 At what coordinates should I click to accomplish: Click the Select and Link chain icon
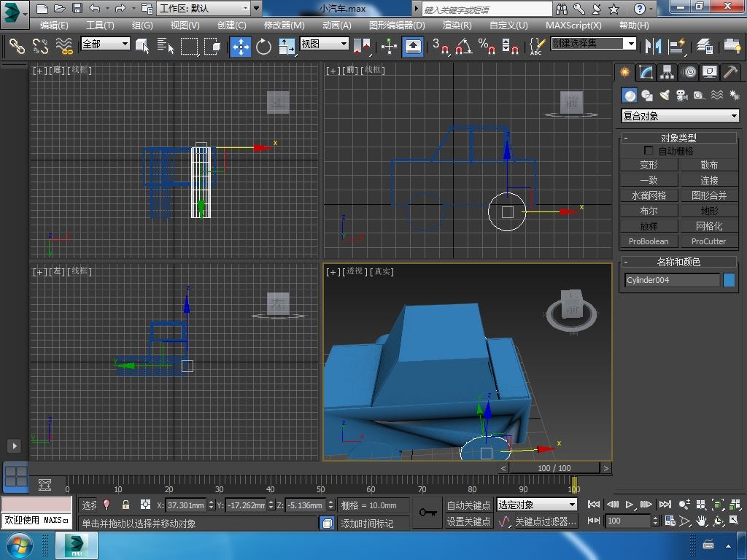tap(17, 47)
